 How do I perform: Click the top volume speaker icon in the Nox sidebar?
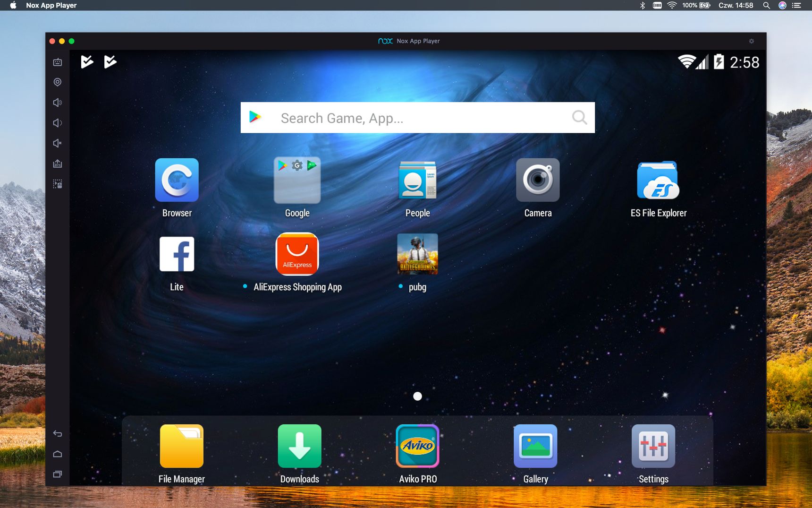(x=58, y=103)
